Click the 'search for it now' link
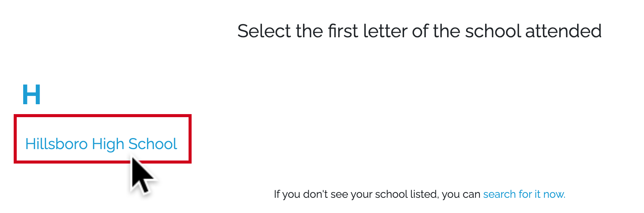Image resolution: width=644 pixels, height=213 pixels. [524, 194]
